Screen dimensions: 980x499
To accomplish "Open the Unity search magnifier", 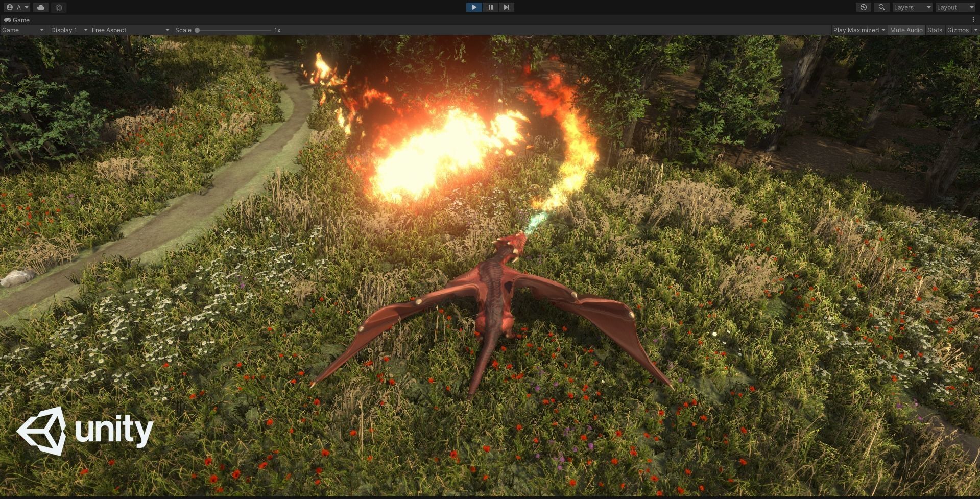I will 881,7.
